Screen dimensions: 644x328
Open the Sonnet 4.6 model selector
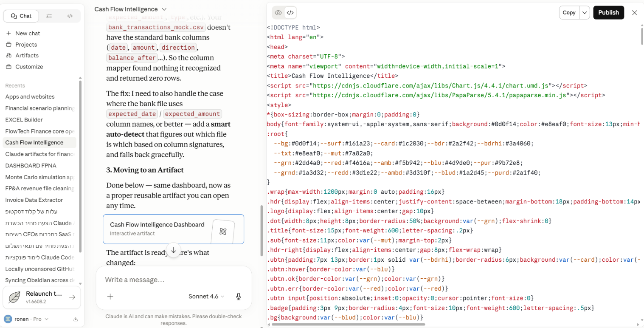click(x=206, y=297)
